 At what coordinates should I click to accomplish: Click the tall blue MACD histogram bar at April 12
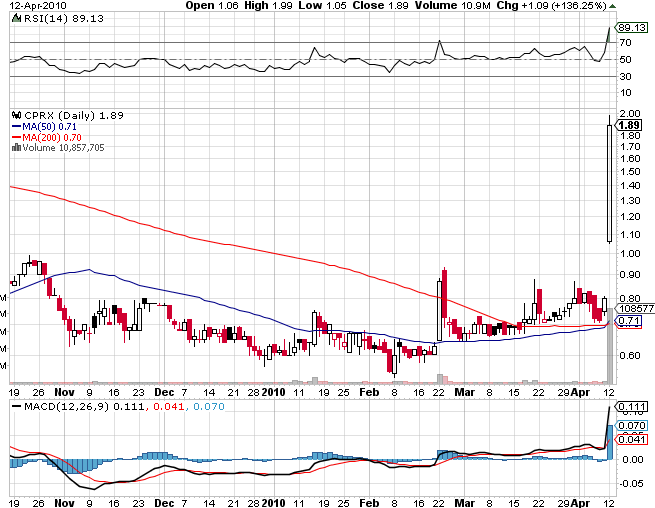pos(610,442)
